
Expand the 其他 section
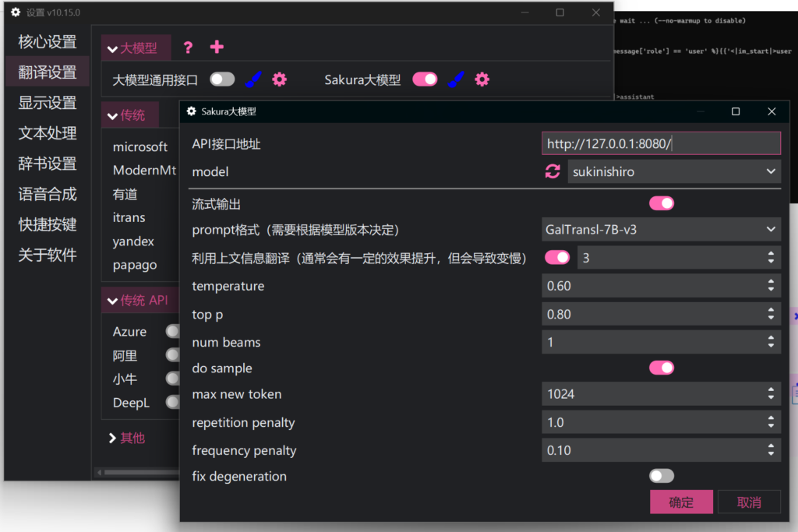(x=127, y=438)
